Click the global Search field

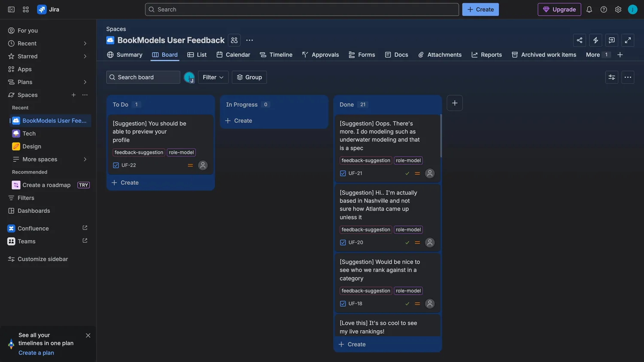(x=302, y=9)
